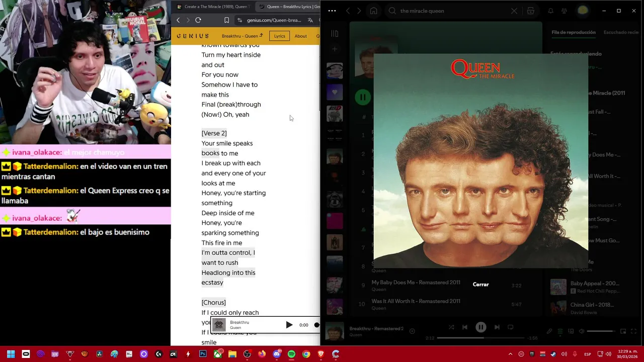
Task: Bookmark the current browser page
Action: 226,20
